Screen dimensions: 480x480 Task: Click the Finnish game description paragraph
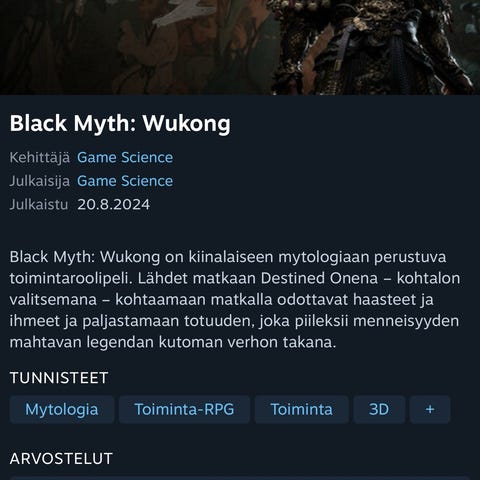point(235,299)
